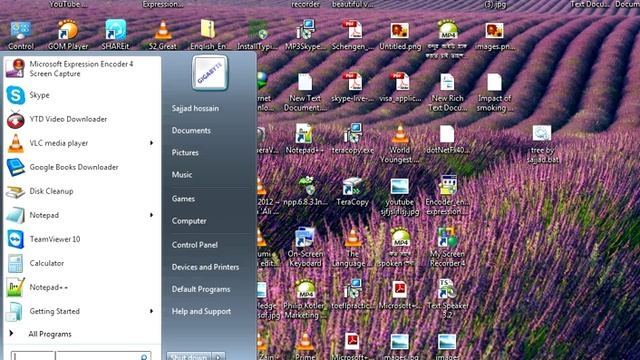This screenshot has height=360, width=640.
Task: Open Computer from Start menu
Action: click(x=189, y=221)
